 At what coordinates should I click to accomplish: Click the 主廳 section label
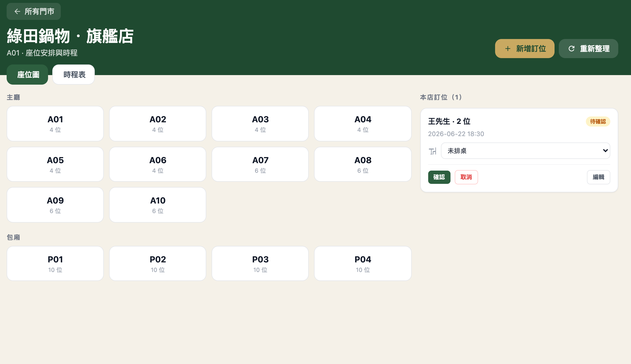[x=13, y=97]
